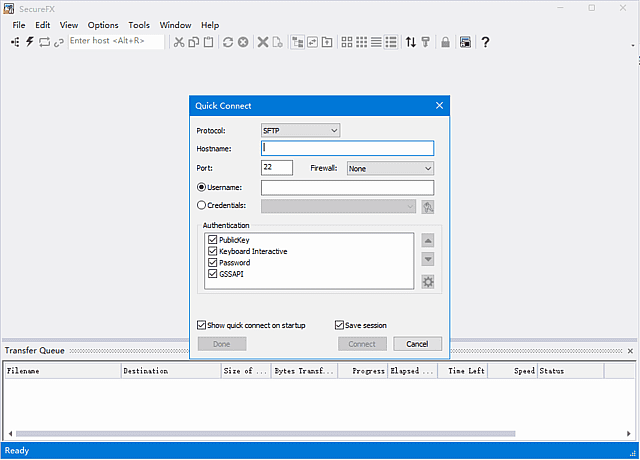Click the Cancel button in Quick Connect
Viewport: 640px width, 460px height.
(x=417, y=343)
